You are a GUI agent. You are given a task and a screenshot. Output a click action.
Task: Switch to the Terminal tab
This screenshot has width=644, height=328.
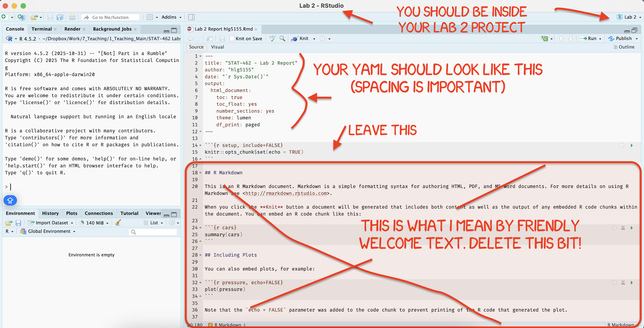coord(41,29)
